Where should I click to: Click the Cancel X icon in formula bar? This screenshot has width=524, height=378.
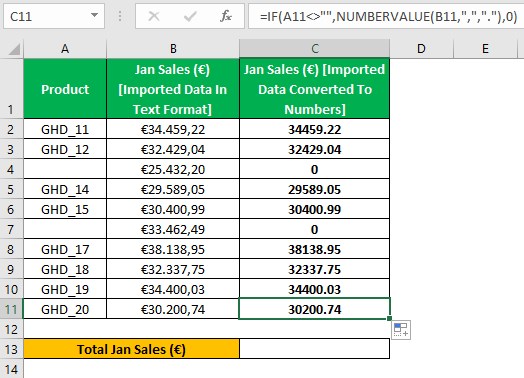[x=154, y=16]
